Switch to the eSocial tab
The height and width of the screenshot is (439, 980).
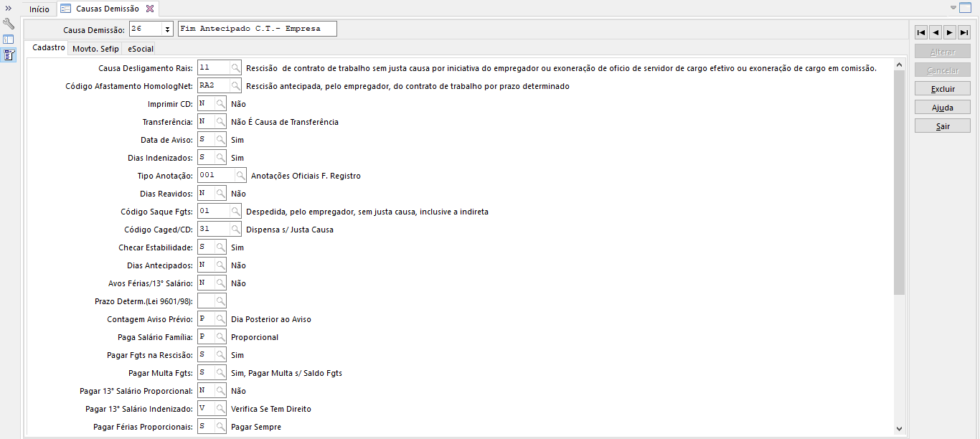141,49
